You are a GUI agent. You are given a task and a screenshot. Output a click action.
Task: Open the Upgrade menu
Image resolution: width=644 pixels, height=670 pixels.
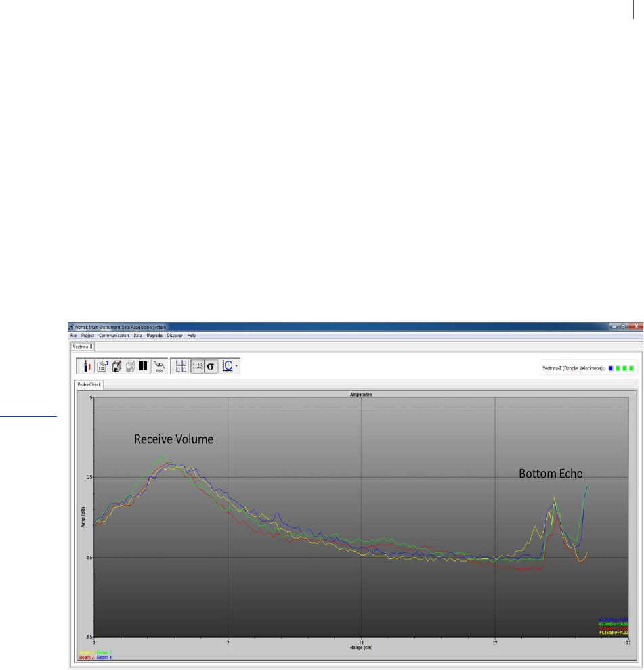(154, 336)
